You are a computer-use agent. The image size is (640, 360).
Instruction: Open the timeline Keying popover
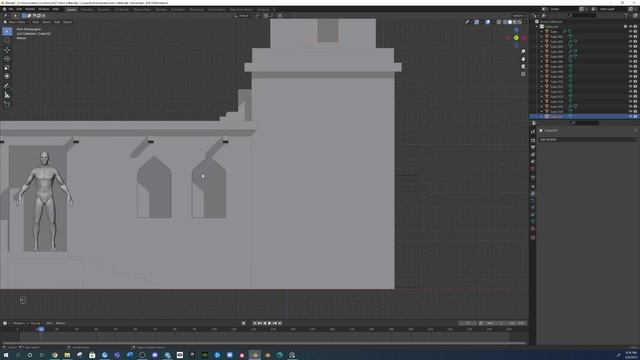[x=36, y=323]
